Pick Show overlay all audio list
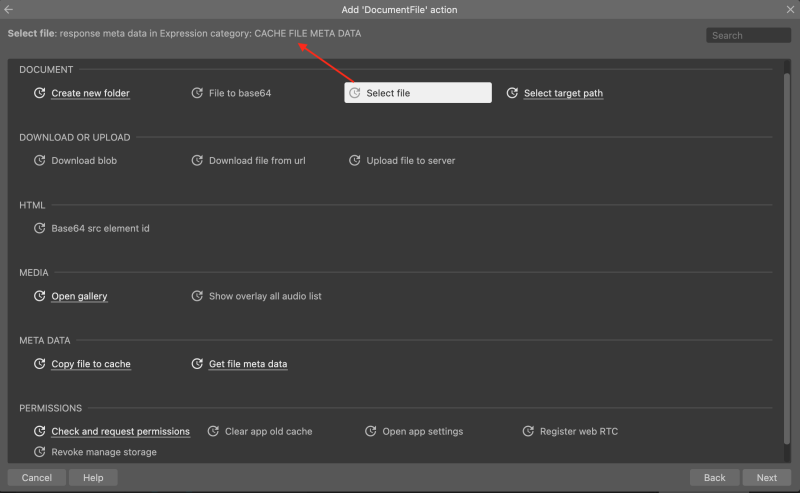This screenshot has height=493, width=800. pyautogui.click(x=265, y=296)
